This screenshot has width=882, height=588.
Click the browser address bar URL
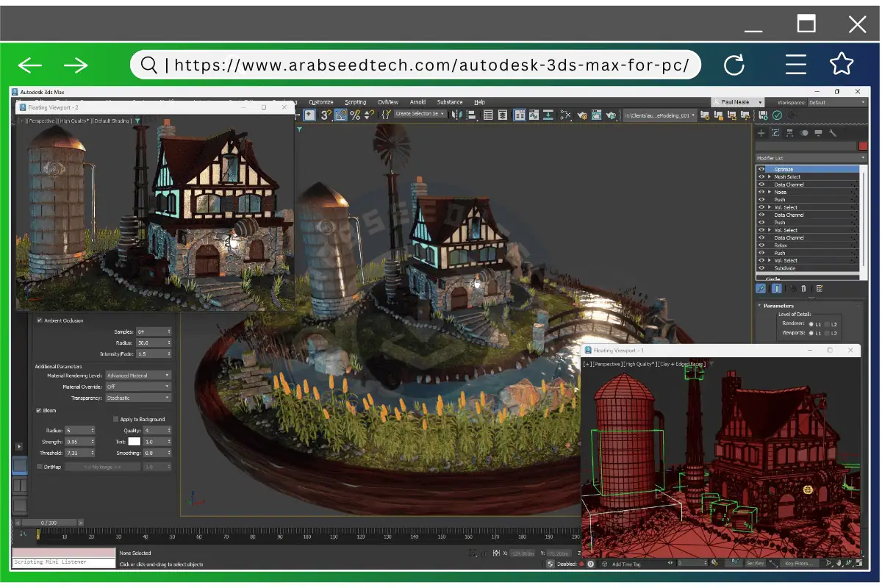(431, 65)
